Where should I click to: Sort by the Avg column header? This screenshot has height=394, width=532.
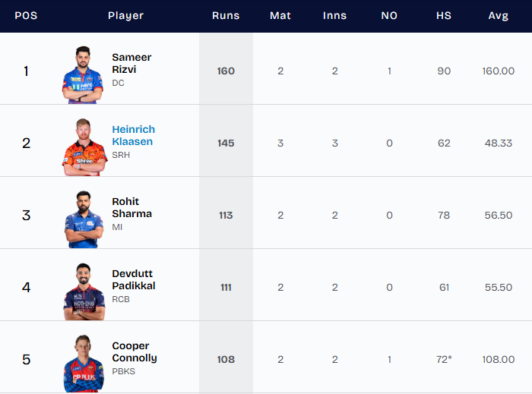pos(499,16)
